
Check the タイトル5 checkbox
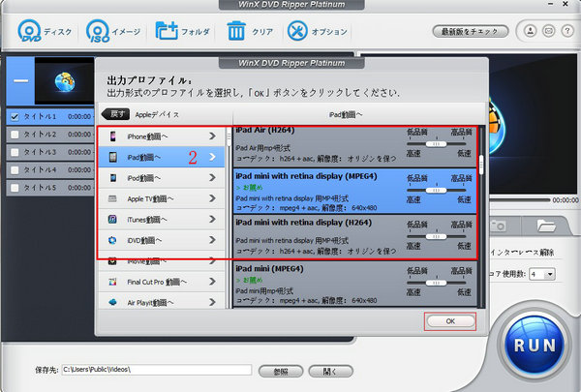(x=15, y=188)
